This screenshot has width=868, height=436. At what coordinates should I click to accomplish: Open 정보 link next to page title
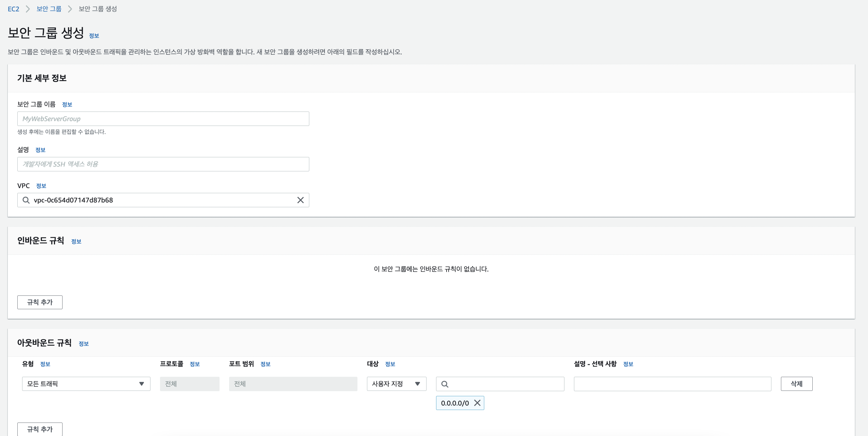point(94,36)
